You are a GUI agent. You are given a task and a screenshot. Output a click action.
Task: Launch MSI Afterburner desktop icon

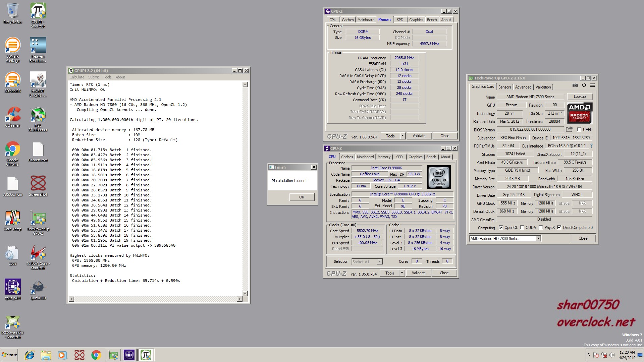[38, 119]
